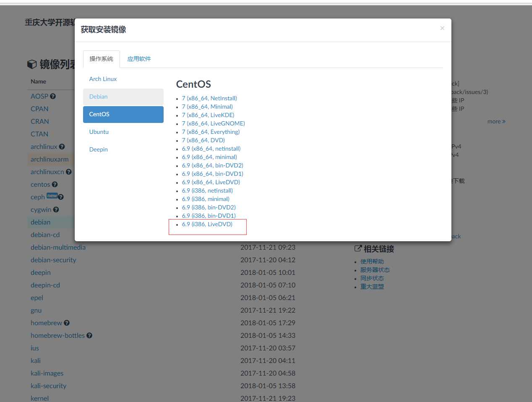The width and height of the screenshot is (532, 402).
Task: Select CentOS in the OS list
Action: pyautogui.click(x=123, y=114)
